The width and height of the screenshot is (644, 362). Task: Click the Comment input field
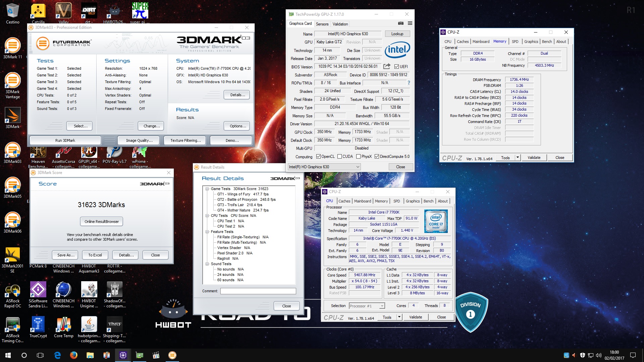pyautogui.click(x=258, y=291)
